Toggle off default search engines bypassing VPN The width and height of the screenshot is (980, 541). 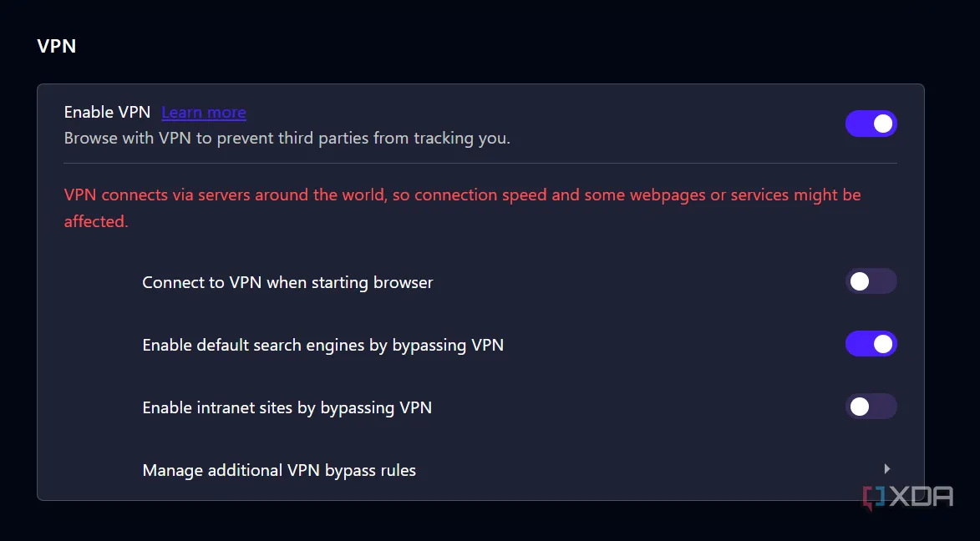click(871, 343)
